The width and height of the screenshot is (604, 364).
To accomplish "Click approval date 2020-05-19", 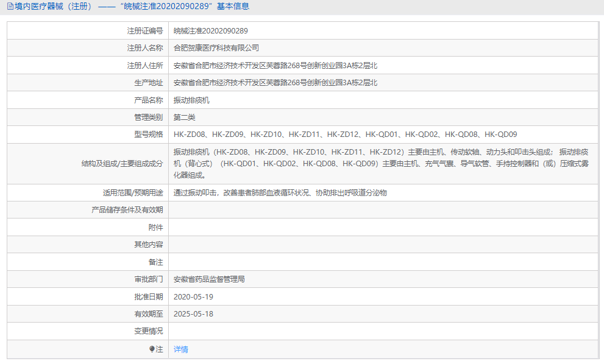I will 193,296.
